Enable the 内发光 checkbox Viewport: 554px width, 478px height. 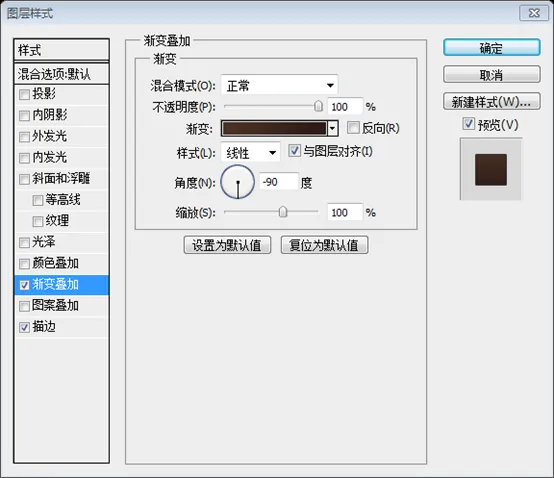24,158
